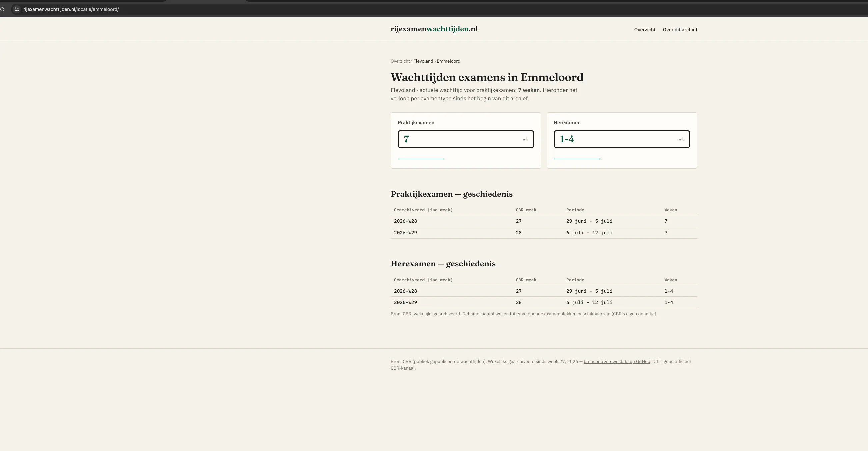This screenshot has width=868, height=451.
Task: Click the Herexamen card label
Action: [567, 123]
